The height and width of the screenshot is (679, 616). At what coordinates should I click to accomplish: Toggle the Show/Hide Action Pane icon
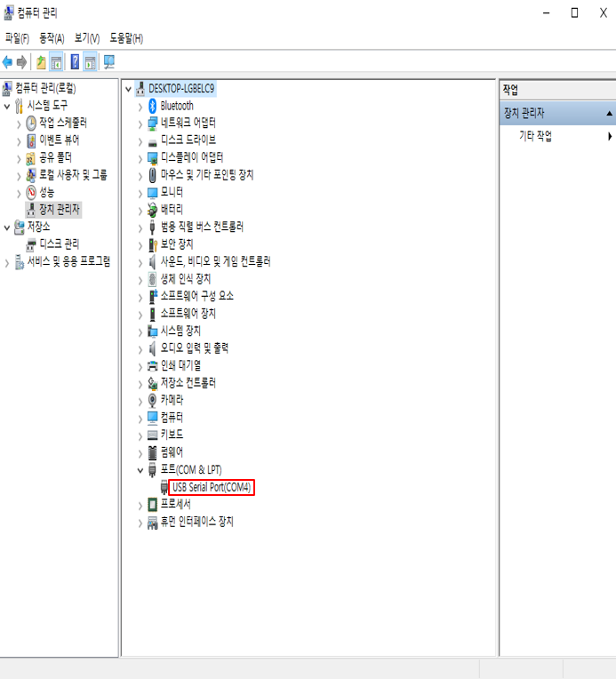click(x=90, y=63)
